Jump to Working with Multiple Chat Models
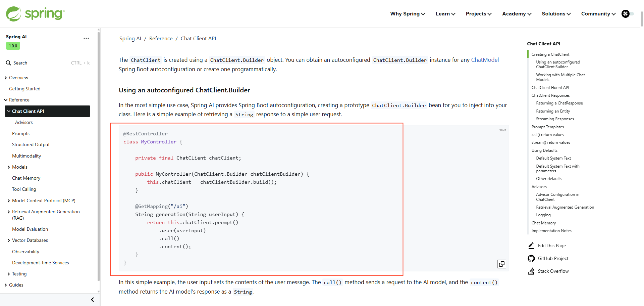644x306 pixels. 560,77
